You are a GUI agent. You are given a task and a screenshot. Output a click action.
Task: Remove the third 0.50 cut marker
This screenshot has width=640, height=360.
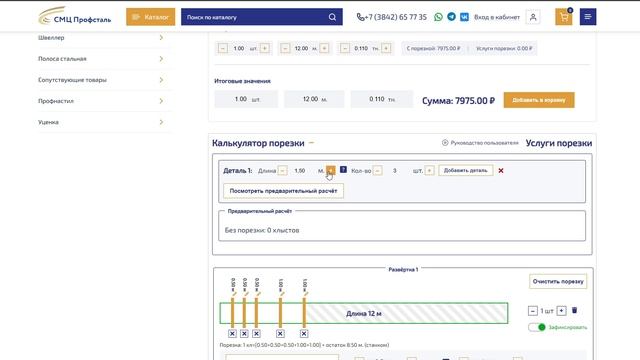click(x=256, y=333)
